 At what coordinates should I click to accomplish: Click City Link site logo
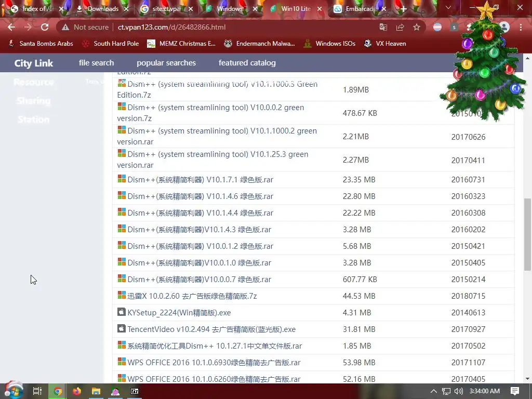tap(34, 63)
